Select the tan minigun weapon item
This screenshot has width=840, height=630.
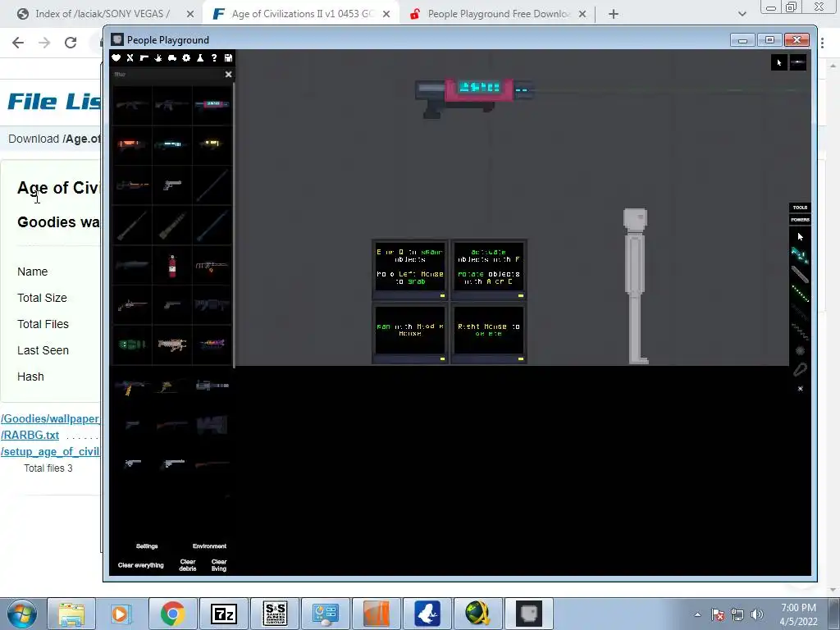point(172,345)
